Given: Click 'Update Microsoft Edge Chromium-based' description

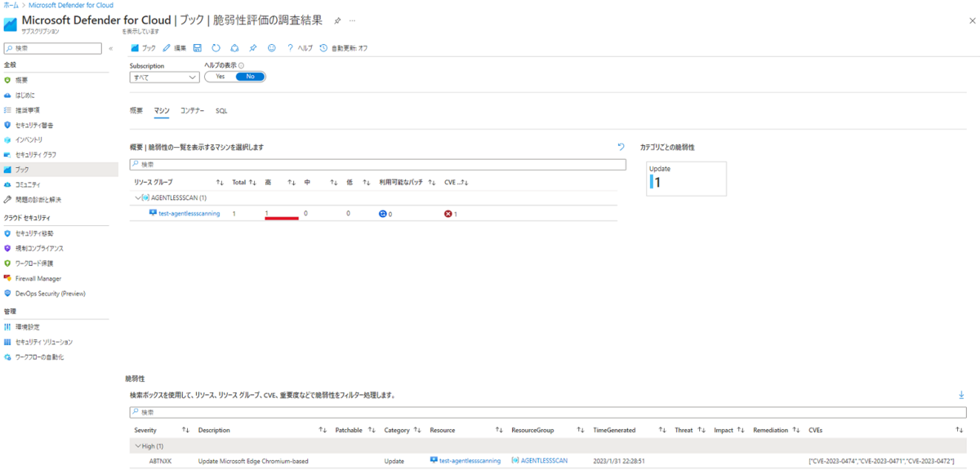Looking at the screenshot, I should click(253, 461).
